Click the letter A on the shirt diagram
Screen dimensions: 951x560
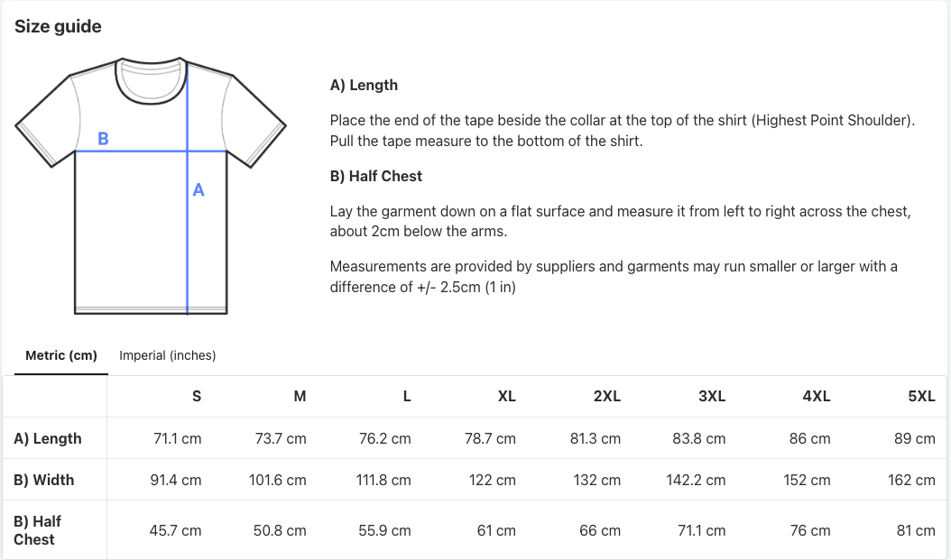(x=198, y=189)
